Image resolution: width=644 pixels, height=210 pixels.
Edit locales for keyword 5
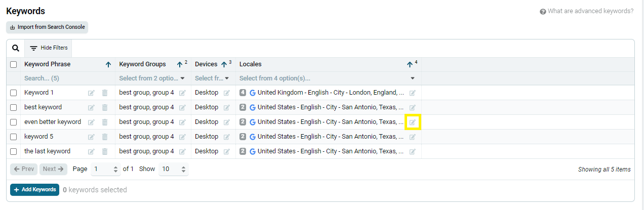[x=413, y=137]
